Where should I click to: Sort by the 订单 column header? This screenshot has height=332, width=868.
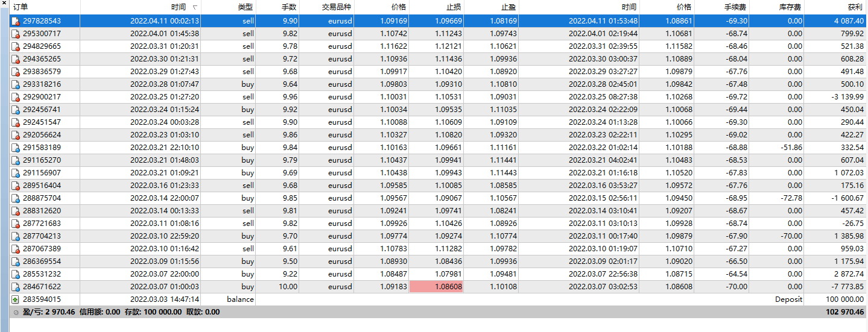21,7
